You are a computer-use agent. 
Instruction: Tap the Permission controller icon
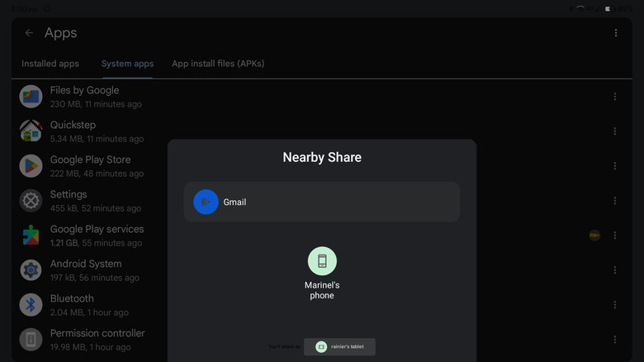(31, 340)
